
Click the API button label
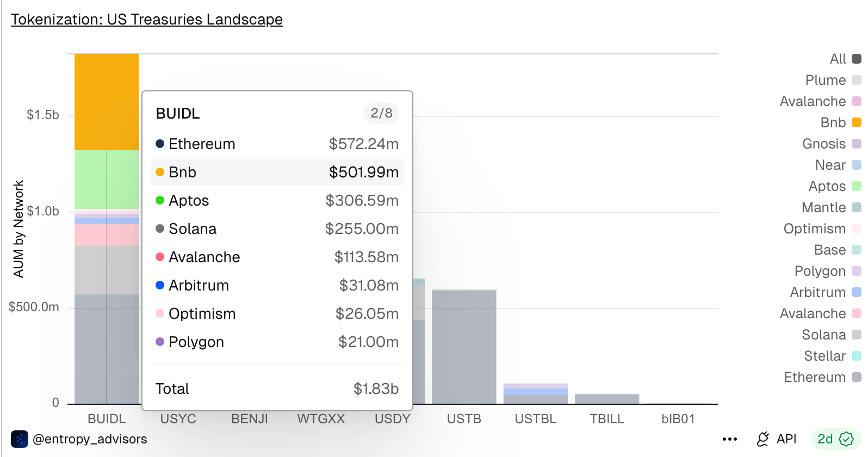786,439
